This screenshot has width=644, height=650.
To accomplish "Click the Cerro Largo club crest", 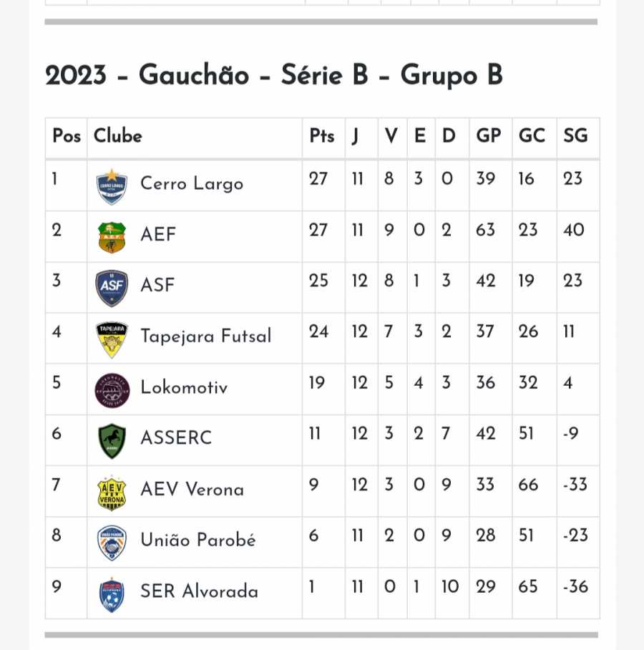I will click(x=112, y=185).
